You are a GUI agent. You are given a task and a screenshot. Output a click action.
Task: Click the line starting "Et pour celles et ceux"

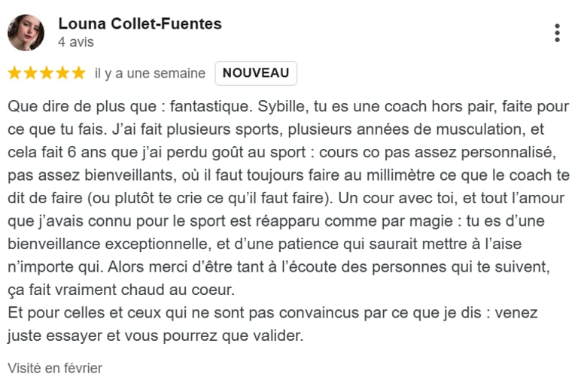coord(272,313)
